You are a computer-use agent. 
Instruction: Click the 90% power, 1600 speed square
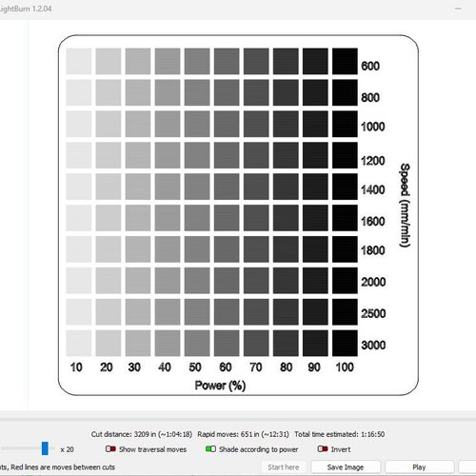pos(315,218)
